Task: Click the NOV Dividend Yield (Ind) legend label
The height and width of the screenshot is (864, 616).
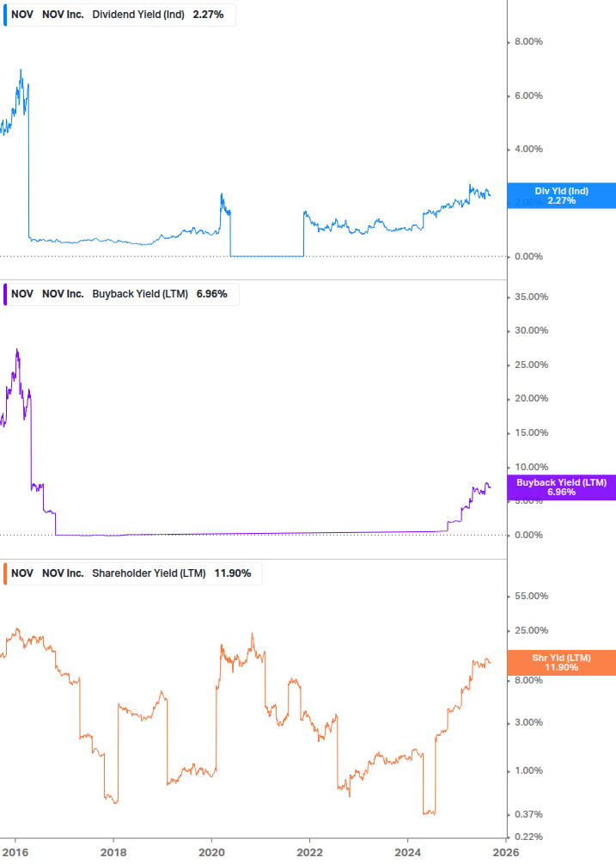Action: 119,15
